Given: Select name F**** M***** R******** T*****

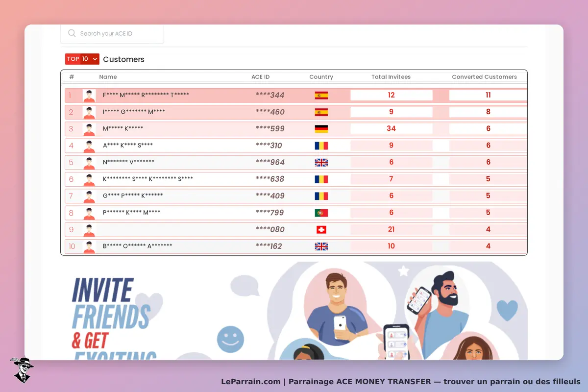Looking at the screenshot, I should pyautogui.click(x=146, y=95).
